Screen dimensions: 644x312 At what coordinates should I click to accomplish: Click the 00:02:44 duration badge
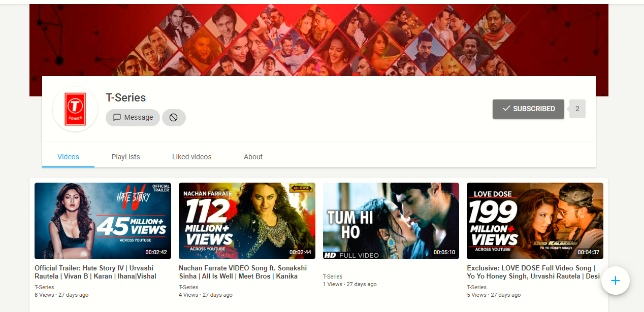300,252
